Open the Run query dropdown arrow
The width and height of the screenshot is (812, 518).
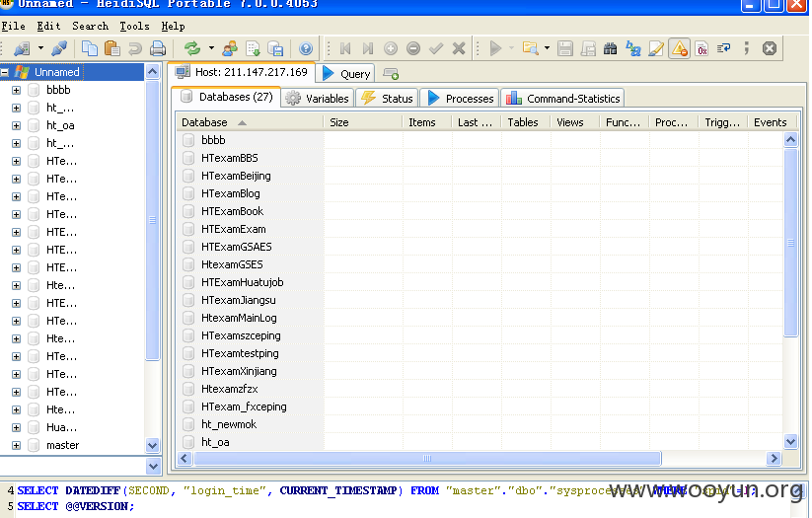512,48
